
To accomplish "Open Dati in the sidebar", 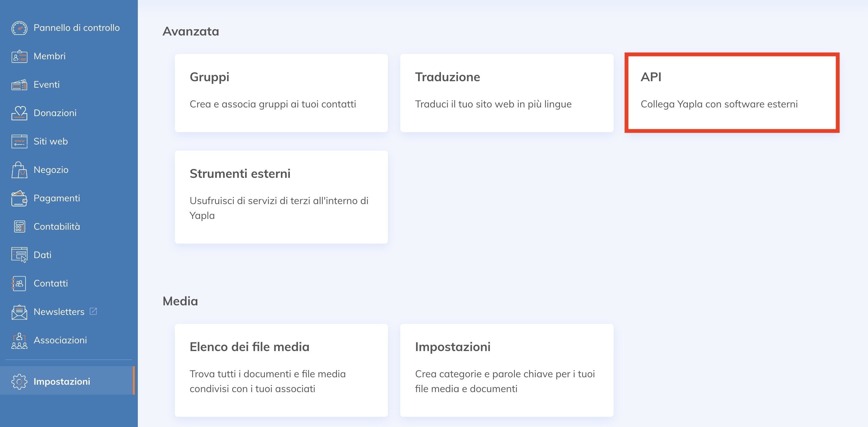I will point(43,255).
